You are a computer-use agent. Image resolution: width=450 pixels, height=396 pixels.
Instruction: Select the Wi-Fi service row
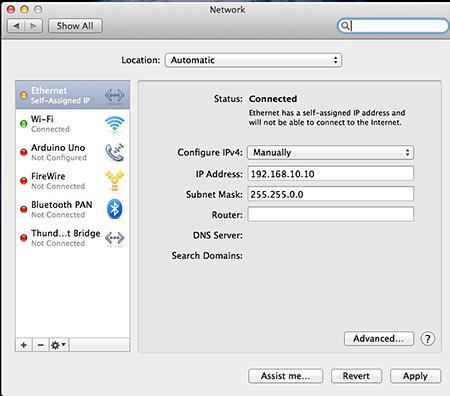click(73, 124)
